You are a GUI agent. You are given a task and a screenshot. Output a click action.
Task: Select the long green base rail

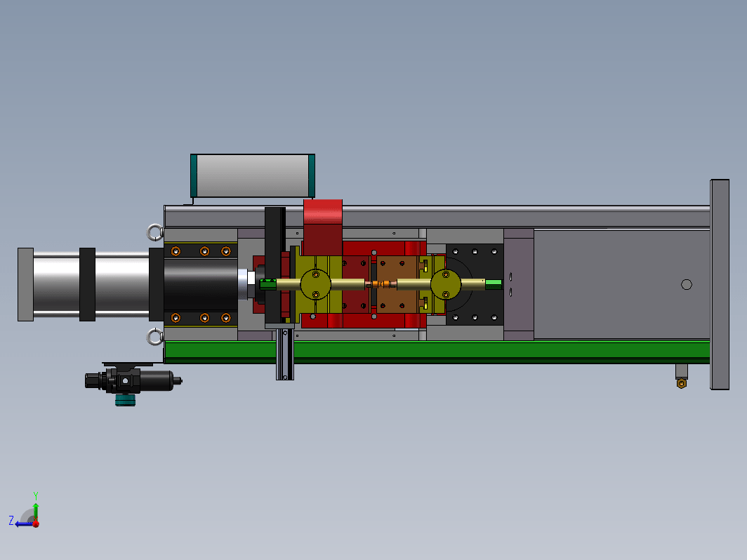point(437,352)
